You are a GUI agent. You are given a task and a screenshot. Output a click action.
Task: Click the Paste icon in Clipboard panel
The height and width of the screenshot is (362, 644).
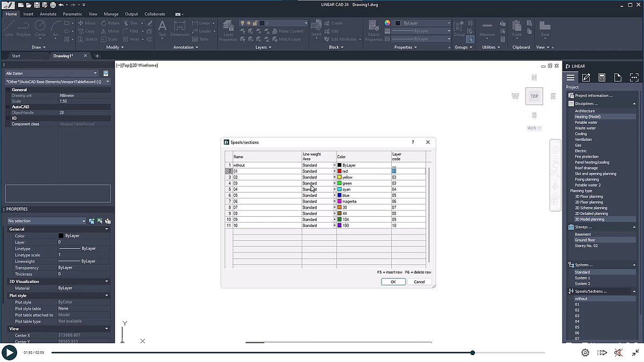point(516,27)
